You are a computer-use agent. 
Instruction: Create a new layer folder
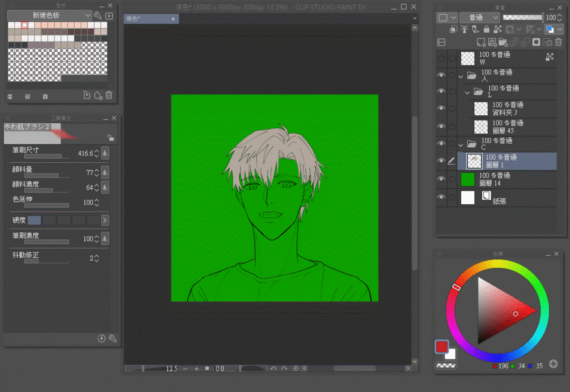click(503, 42)
